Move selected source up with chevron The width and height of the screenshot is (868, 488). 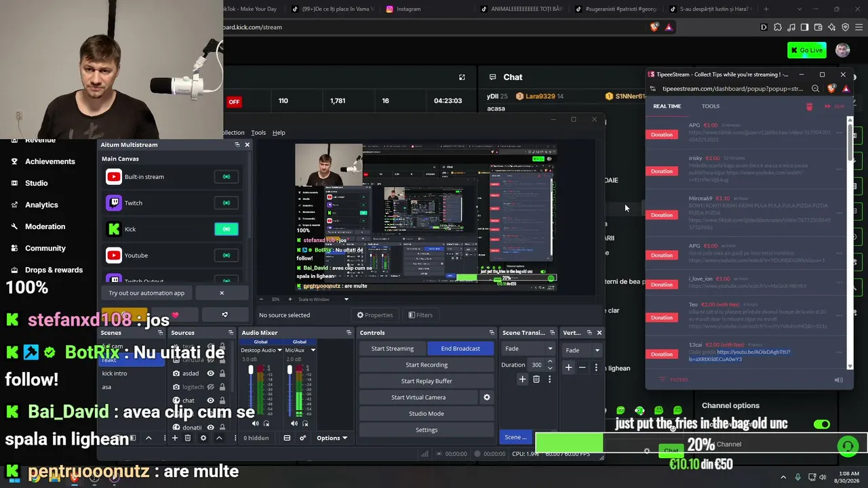point(218,438)
